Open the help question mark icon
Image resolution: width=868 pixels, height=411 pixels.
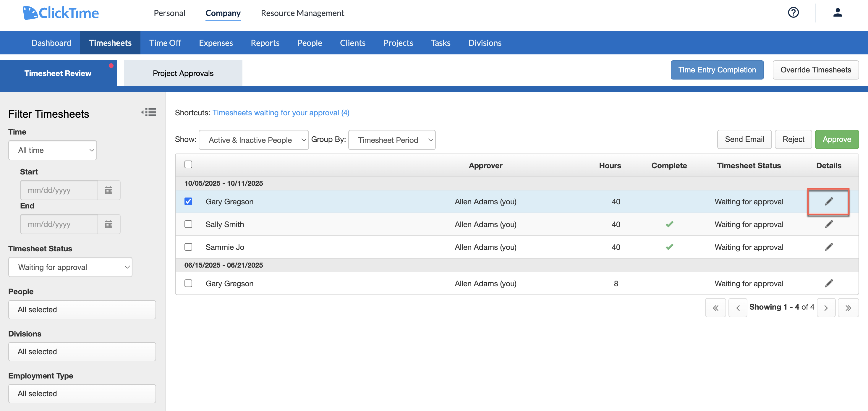tap(793, 12)
